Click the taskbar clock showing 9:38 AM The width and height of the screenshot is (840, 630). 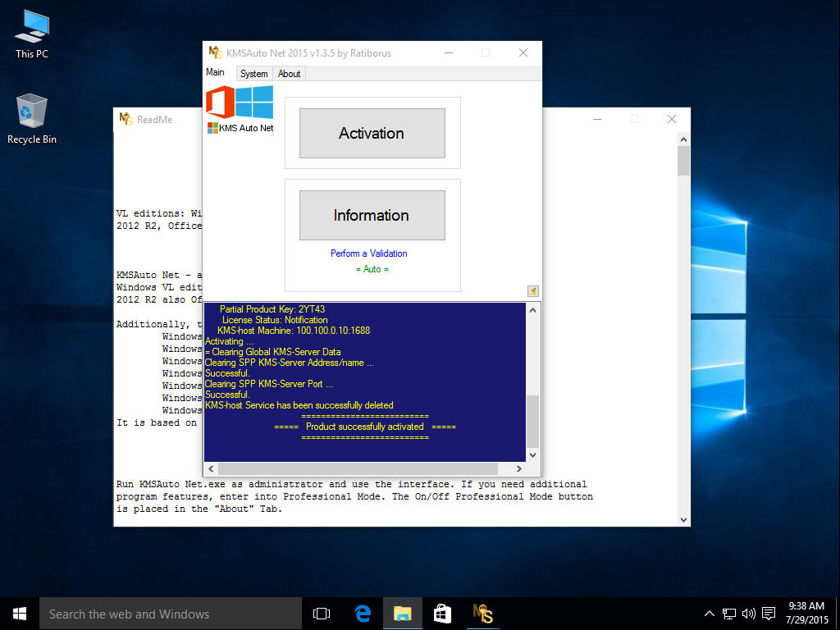click(807, 614)
